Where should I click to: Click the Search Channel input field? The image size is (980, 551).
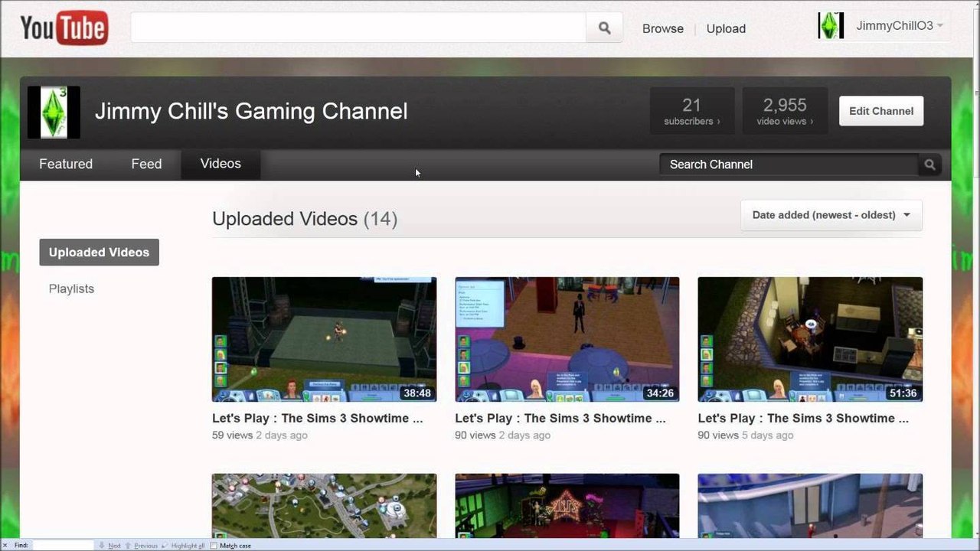pos(789,165)
